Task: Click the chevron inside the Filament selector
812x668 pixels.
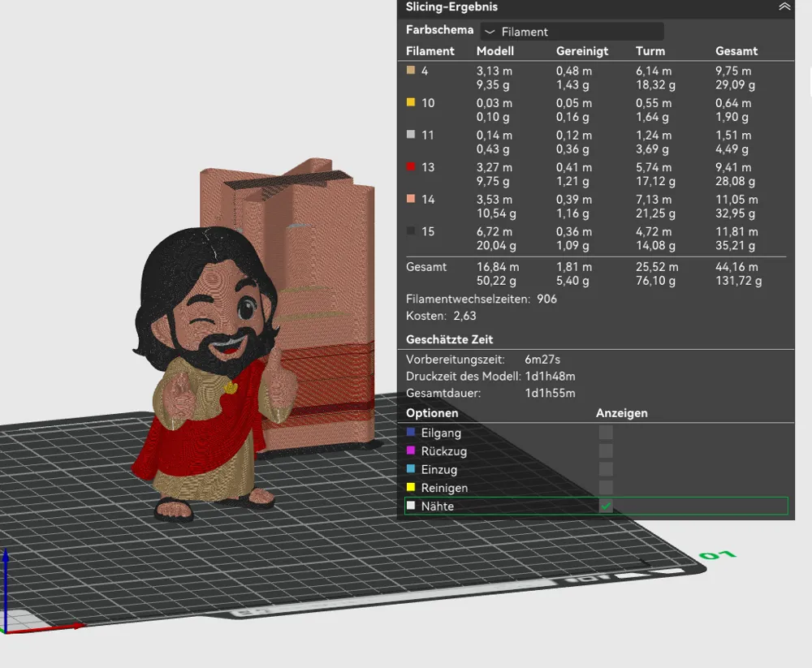Action: 490,31
